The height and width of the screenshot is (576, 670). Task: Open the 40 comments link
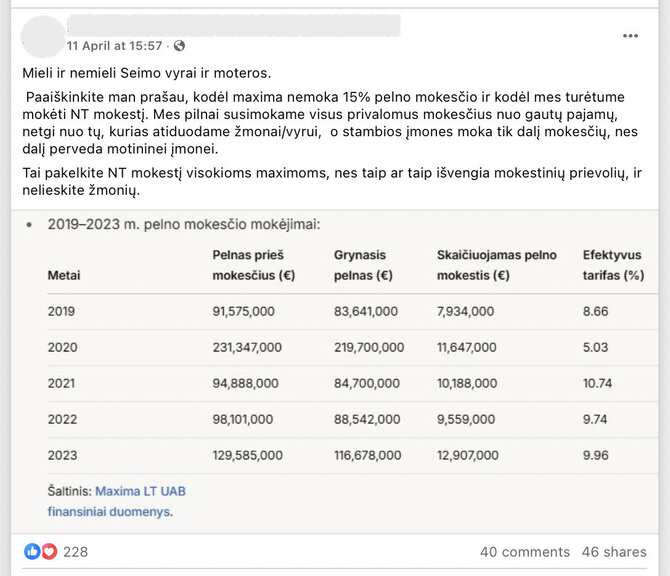[525, 552]
